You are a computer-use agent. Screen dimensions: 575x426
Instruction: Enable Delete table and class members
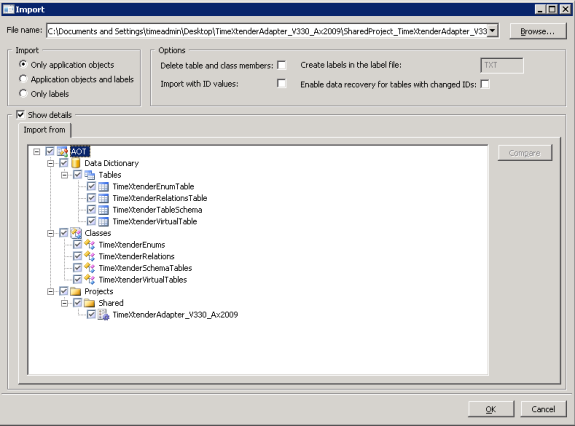[282, 65]
